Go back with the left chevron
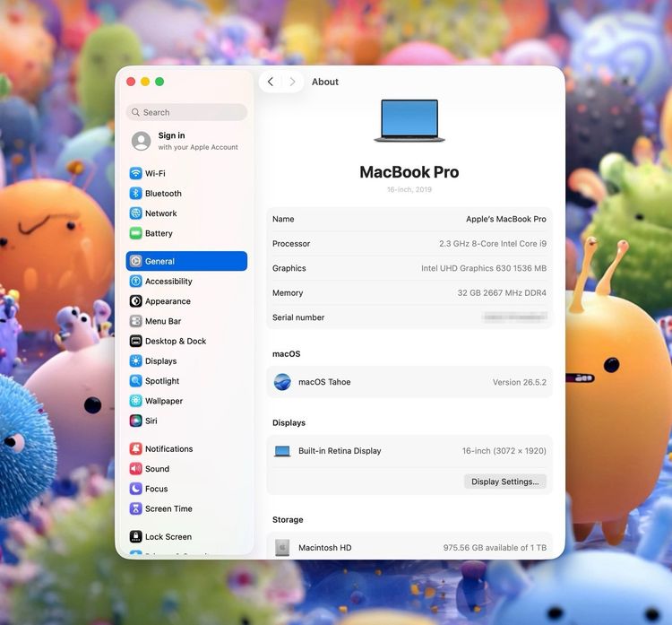 tap(271, 82)
